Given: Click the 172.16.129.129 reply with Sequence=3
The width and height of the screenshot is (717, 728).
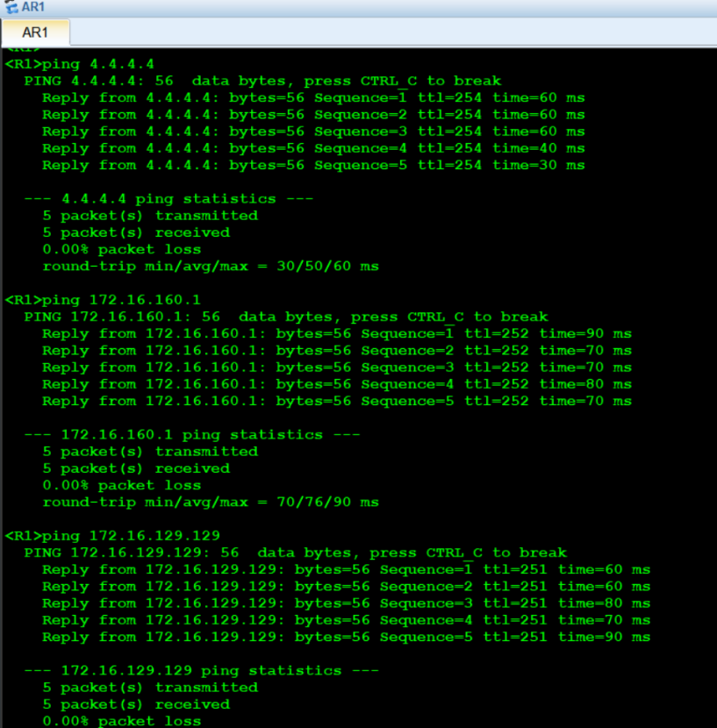Looking at the screenshot, I should pos(346,603).
